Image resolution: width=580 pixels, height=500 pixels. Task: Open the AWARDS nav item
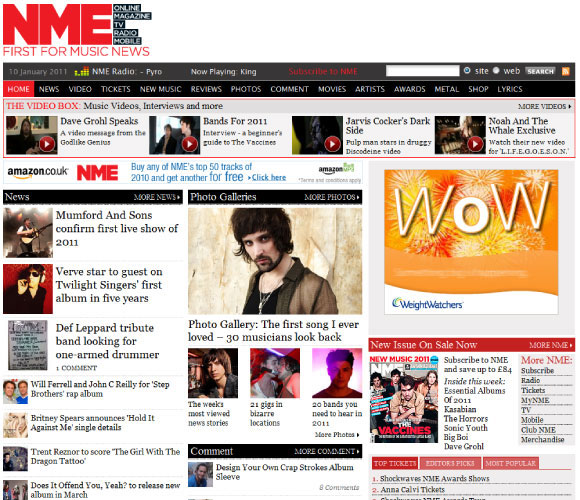(409, 89)
